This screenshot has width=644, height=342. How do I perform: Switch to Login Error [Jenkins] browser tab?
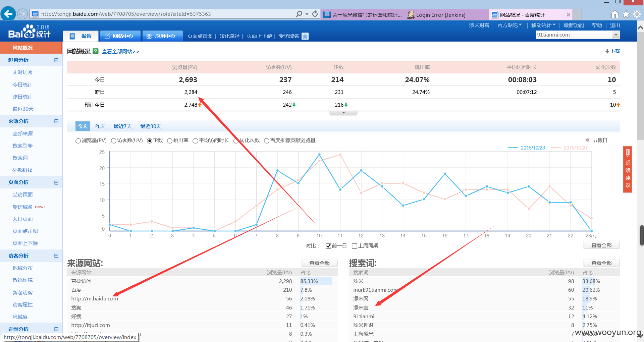click(x=447, y=15)
